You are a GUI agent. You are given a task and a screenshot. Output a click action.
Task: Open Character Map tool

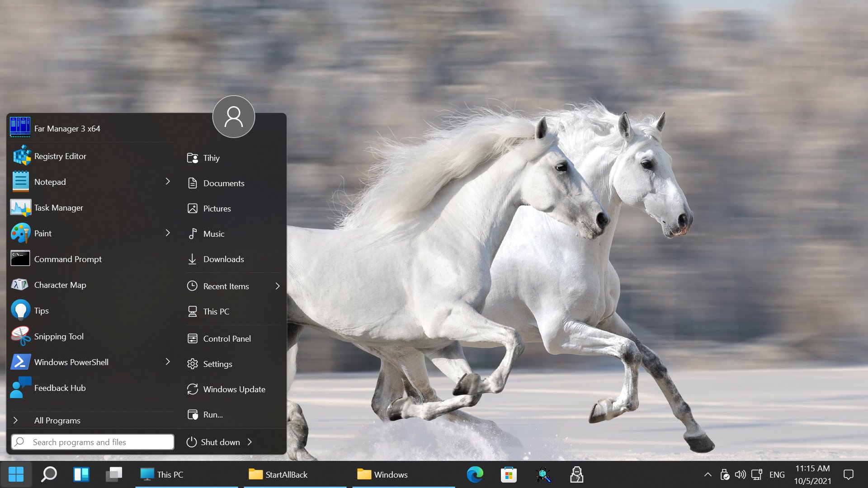[60, 284]
